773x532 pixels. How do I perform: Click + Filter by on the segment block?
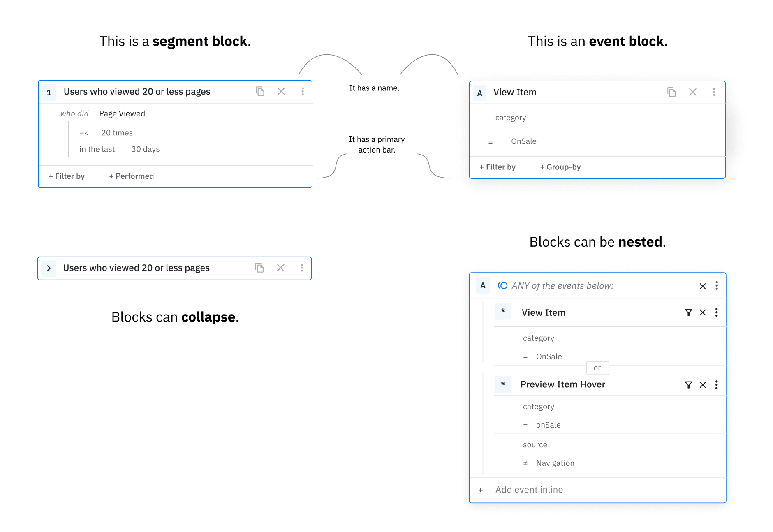tap(67, 176)
